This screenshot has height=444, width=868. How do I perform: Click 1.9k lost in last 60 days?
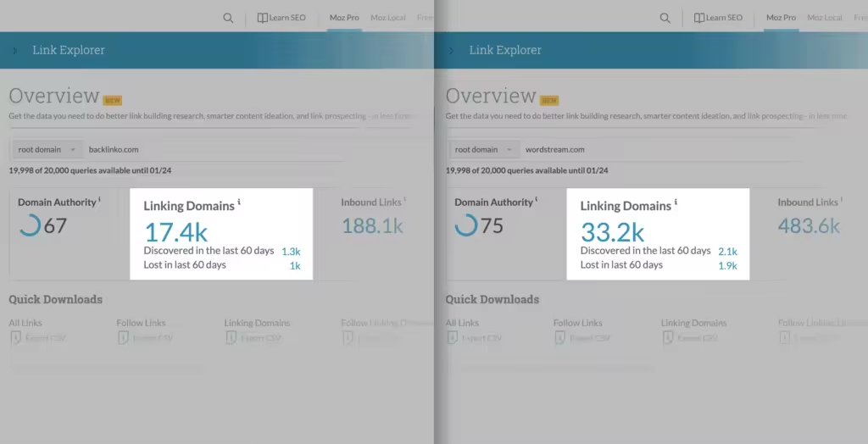[x=727, y=266]
